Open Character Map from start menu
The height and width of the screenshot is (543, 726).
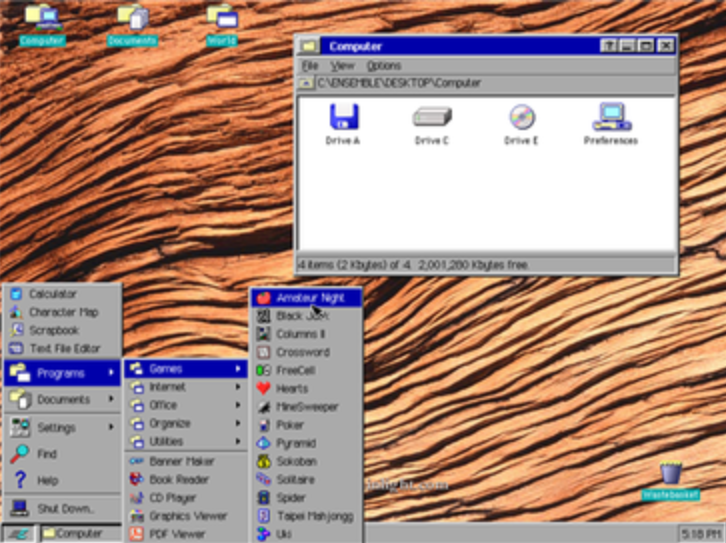[63, 312]
